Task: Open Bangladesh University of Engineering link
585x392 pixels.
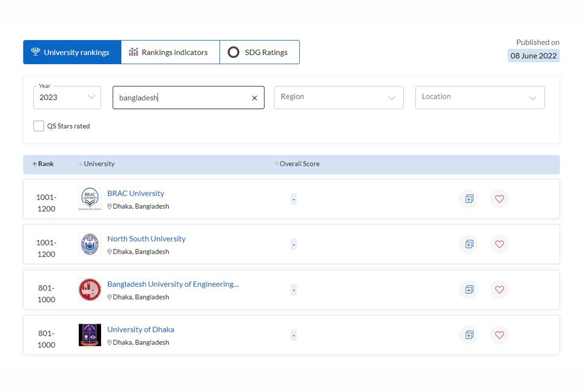Action: pos(173,284)
